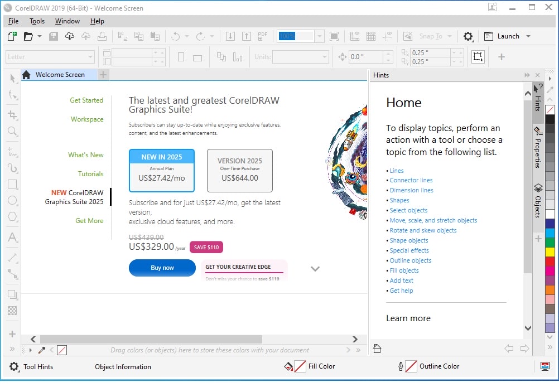The image size is (559, 392).
Task: Click the Buy now button
Action: point(162,268)
